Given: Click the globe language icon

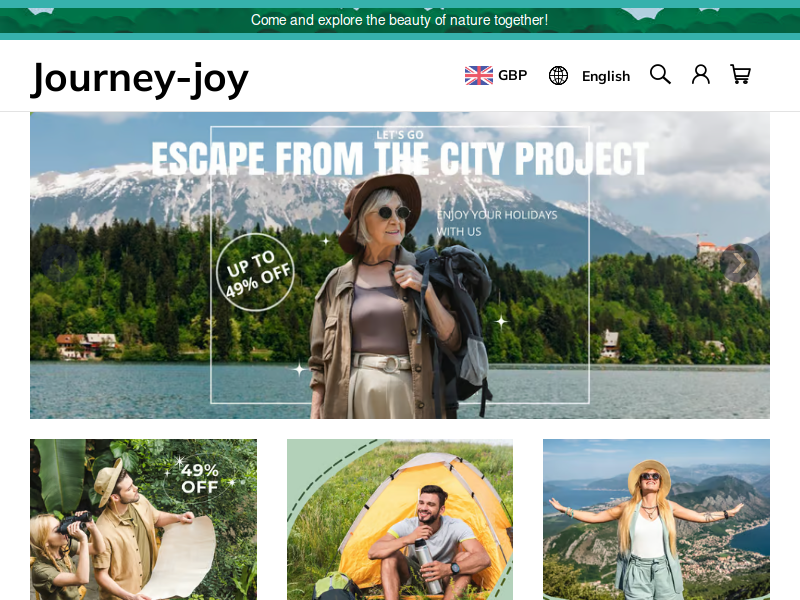Looking at the screenshot, I should pyautogui.click(x=558, y=76).
